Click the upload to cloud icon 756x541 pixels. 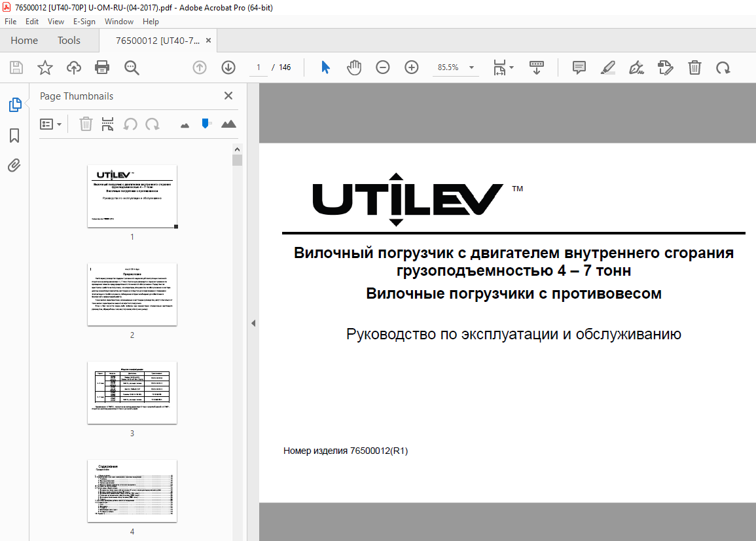[x=74, y=67]
